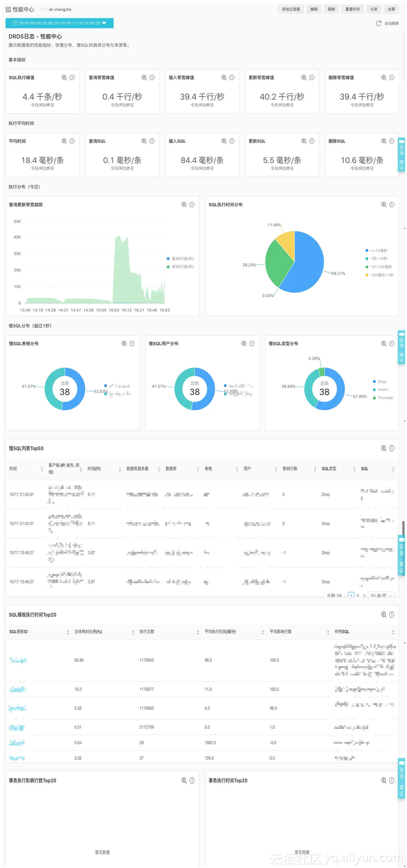Sort slow SQL list by 影响行数 column
This screenshot has width=407, height=868.
pos(315,469)
